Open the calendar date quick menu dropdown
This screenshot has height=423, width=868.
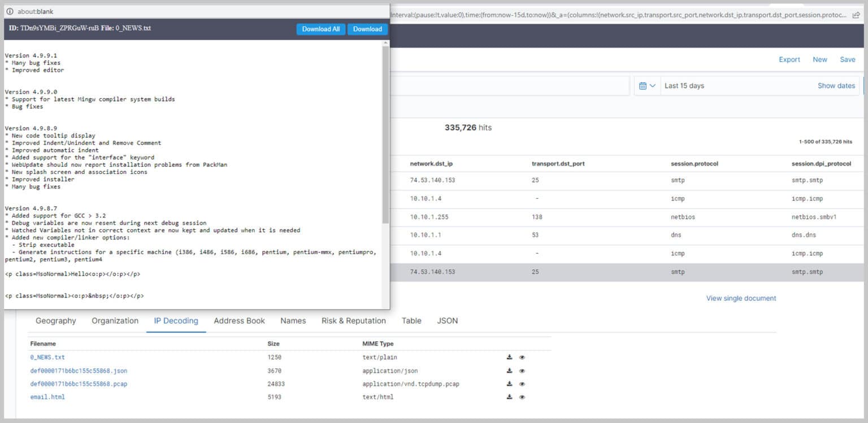click(x=647, y=86)
